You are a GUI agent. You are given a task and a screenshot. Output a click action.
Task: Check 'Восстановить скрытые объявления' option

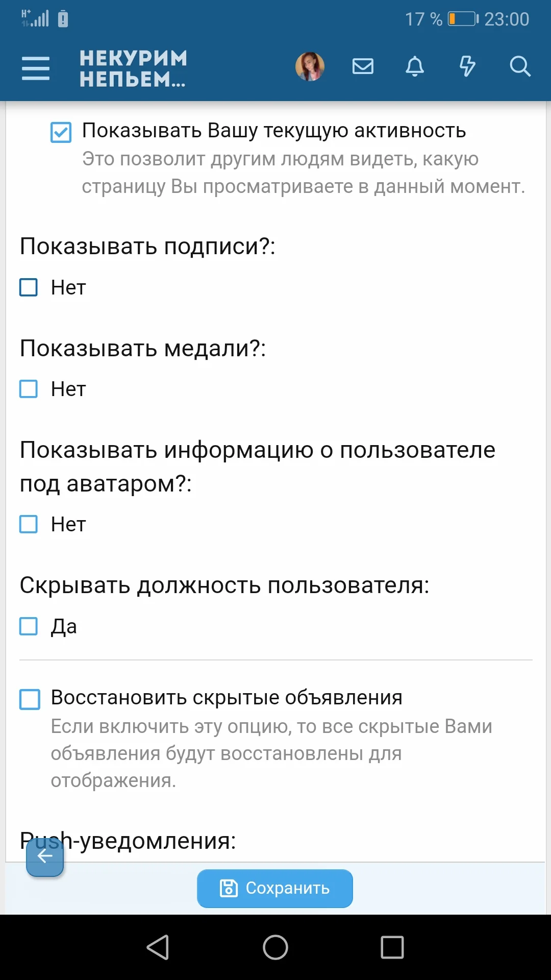point(30,699)
